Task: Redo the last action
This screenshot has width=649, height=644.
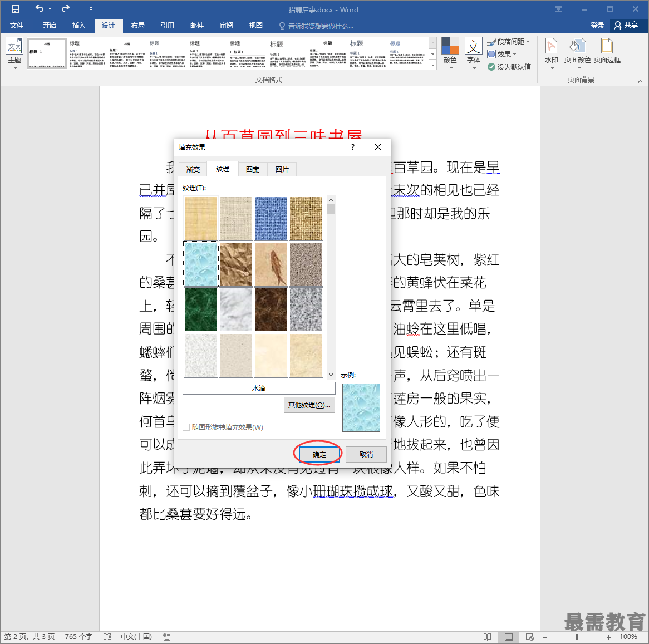Action: (x=65, y=9)
